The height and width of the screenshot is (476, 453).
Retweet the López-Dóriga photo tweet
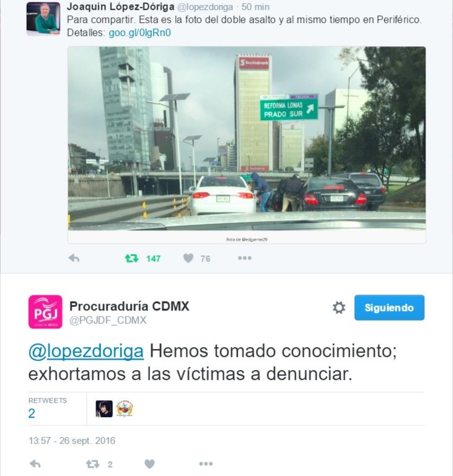coord(132,258)
